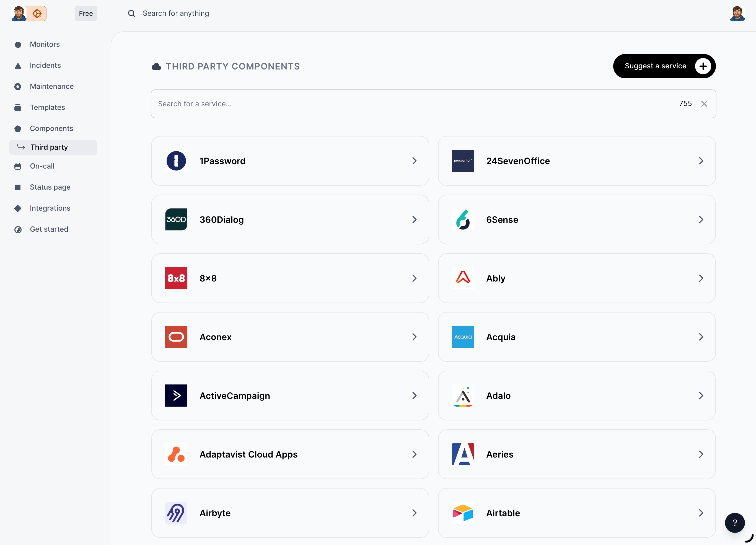Expand the 8×8 row chevron
The width and height of the screenshot is (756, 545).
pos(414,278)
